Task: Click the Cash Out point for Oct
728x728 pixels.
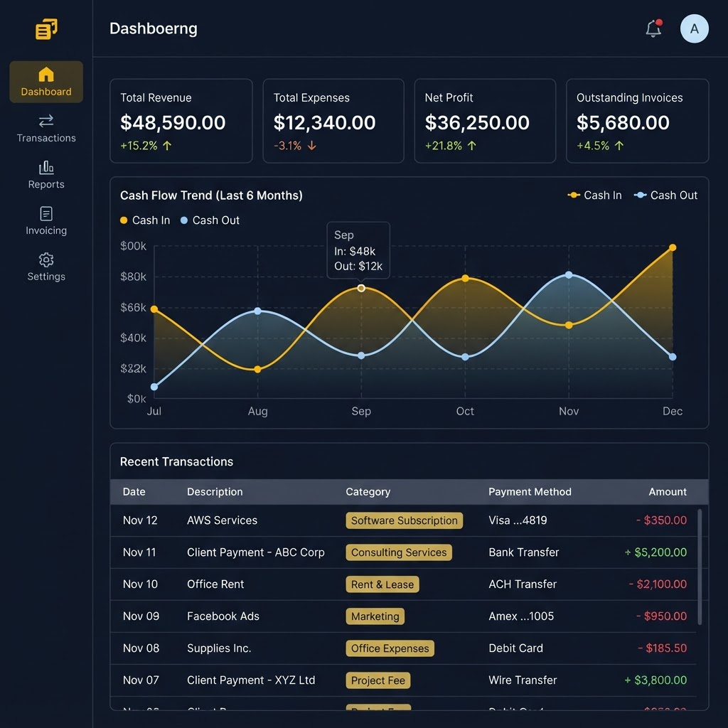Action: point(465,357)
